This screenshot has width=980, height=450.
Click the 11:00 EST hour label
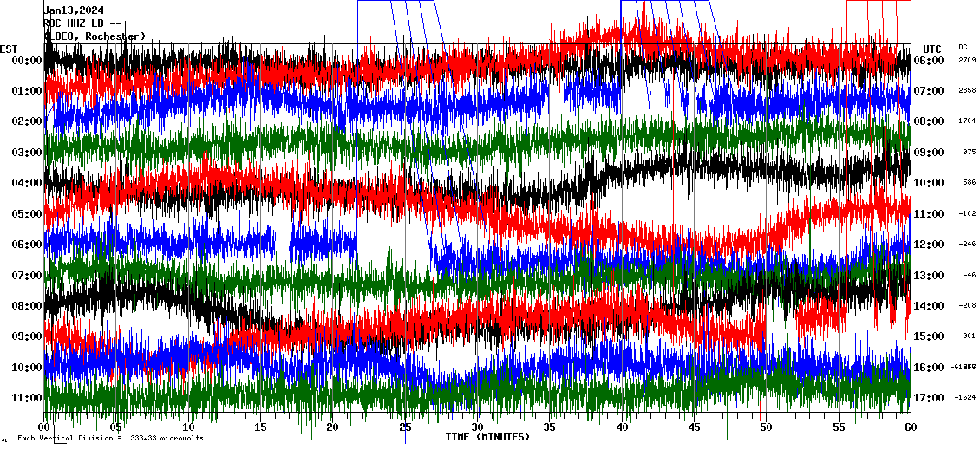[27, 398]
